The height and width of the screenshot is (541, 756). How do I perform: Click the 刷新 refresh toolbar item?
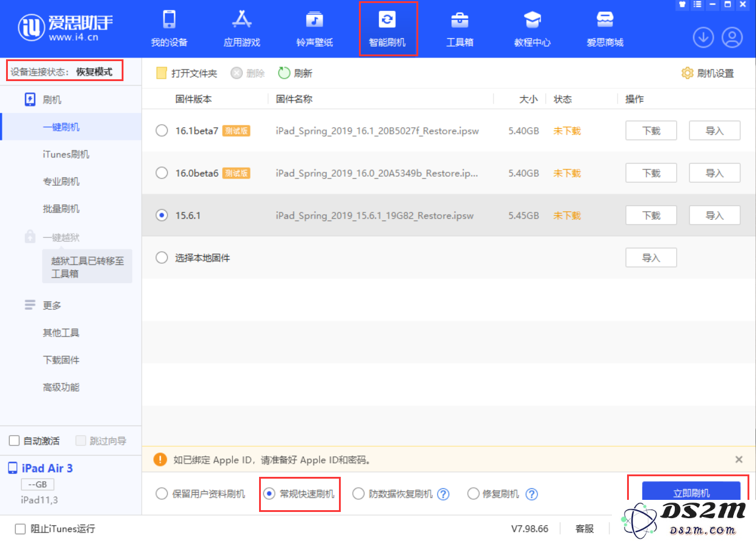tap(295, 73)
